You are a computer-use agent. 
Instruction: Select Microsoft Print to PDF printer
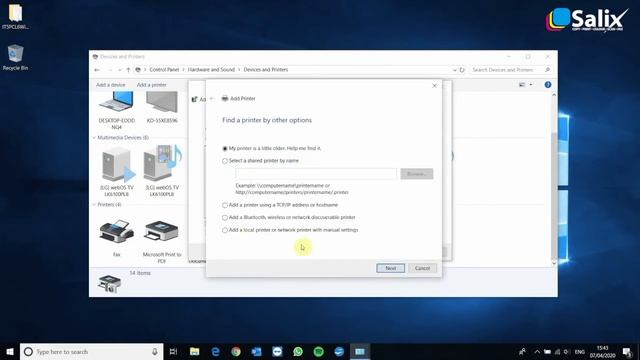tap(162, 241)
